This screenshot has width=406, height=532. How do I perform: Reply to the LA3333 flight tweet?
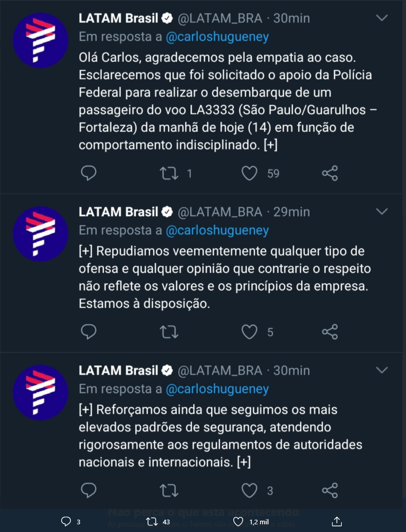coord(89,174)
